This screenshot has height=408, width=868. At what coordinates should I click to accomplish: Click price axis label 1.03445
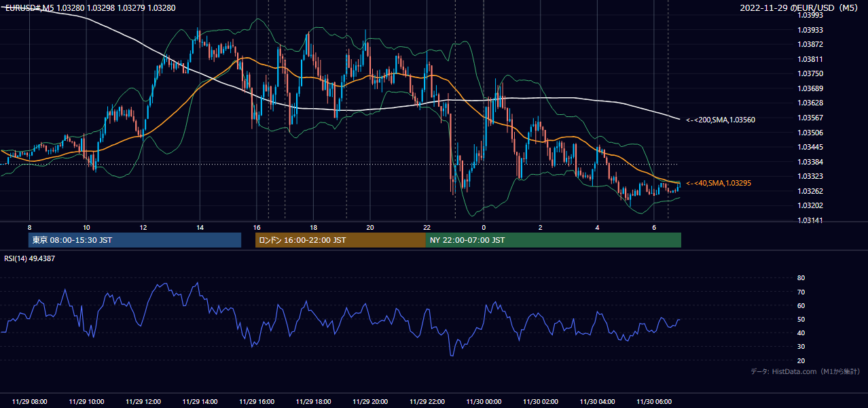pos(810,147)
